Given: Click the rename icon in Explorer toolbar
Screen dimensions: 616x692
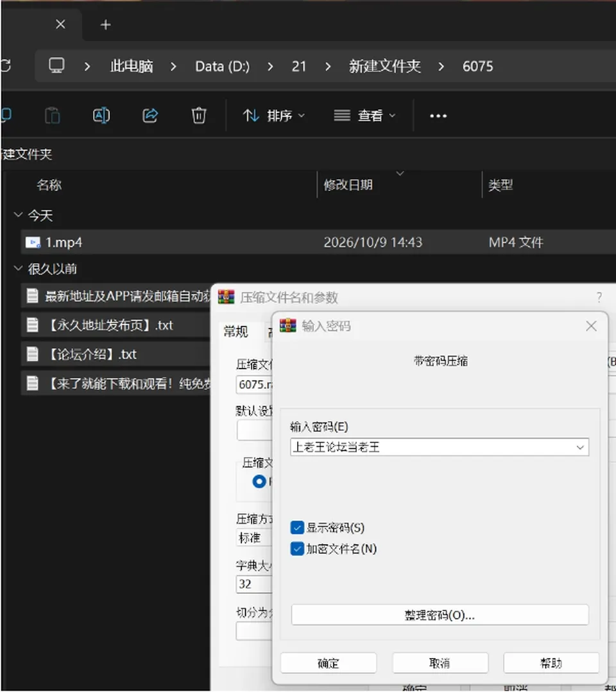Looking at the screenshot, I should click(x=101, y=116).
